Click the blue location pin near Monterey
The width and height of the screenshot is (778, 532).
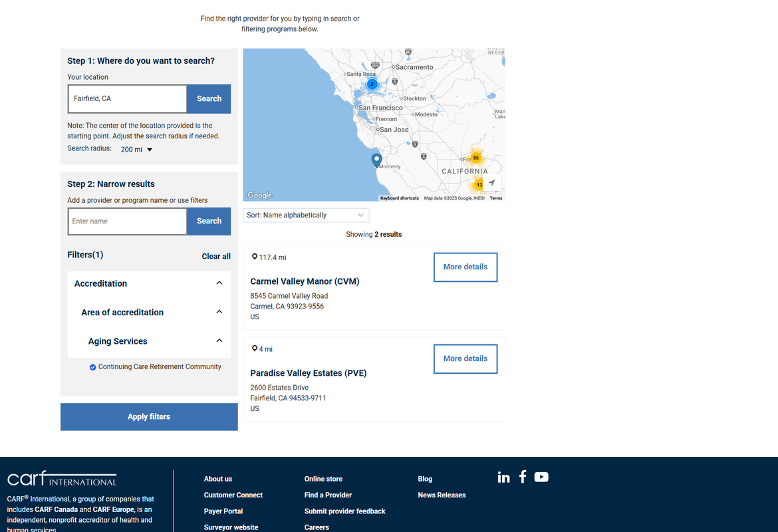coord(376,160)
